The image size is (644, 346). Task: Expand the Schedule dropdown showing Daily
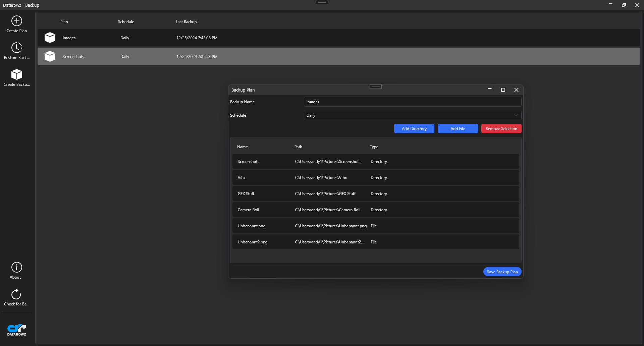(412, 115)
